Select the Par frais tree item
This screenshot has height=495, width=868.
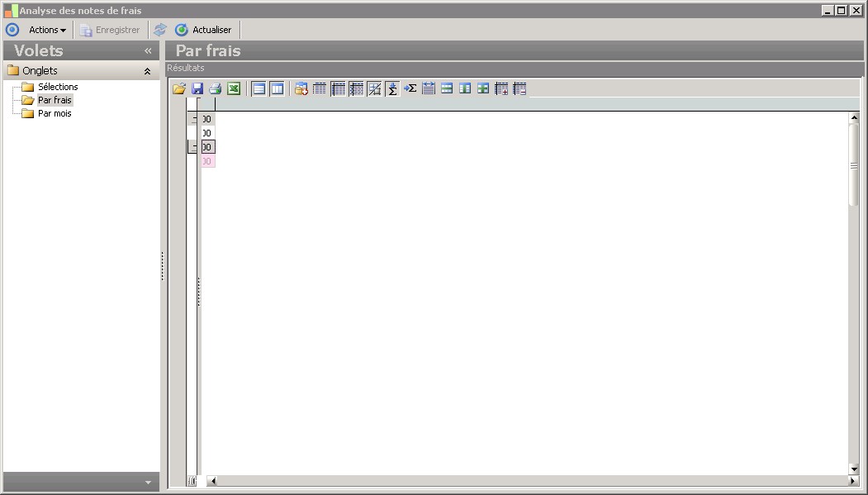tap(55, 100)
